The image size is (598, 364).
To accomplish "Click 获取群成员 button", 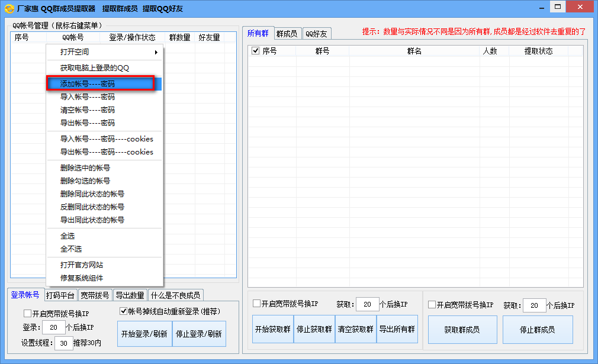I will click(462, 330).
